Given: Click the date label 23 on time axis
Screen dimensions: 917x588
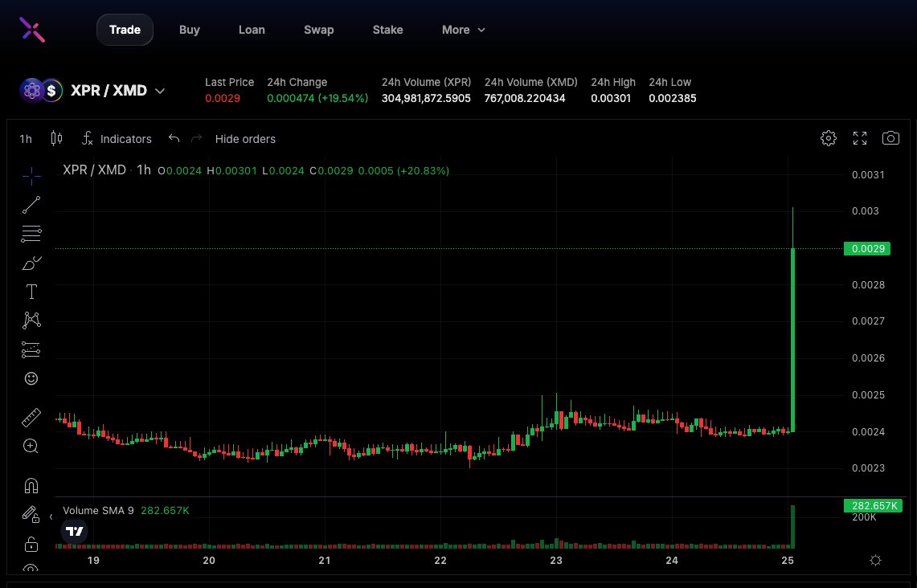Looking at the screenshot, I should (555, 561).
